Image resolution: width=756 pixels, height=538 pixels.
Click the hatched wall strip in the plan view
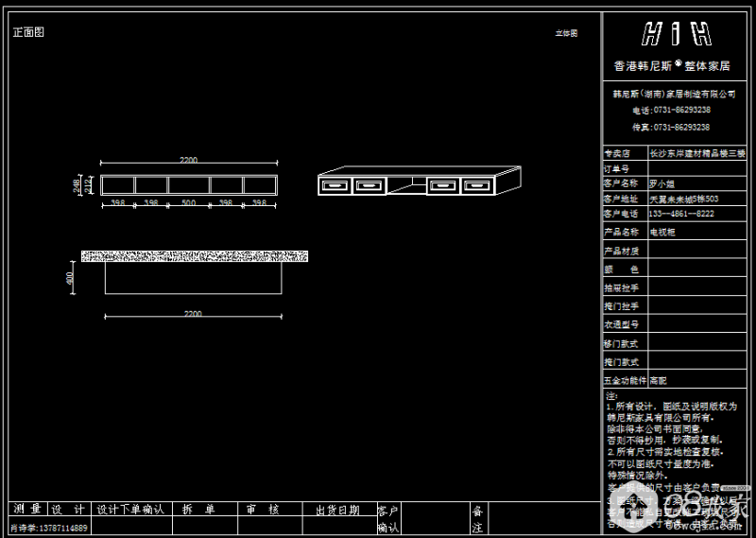coord(195,256)
